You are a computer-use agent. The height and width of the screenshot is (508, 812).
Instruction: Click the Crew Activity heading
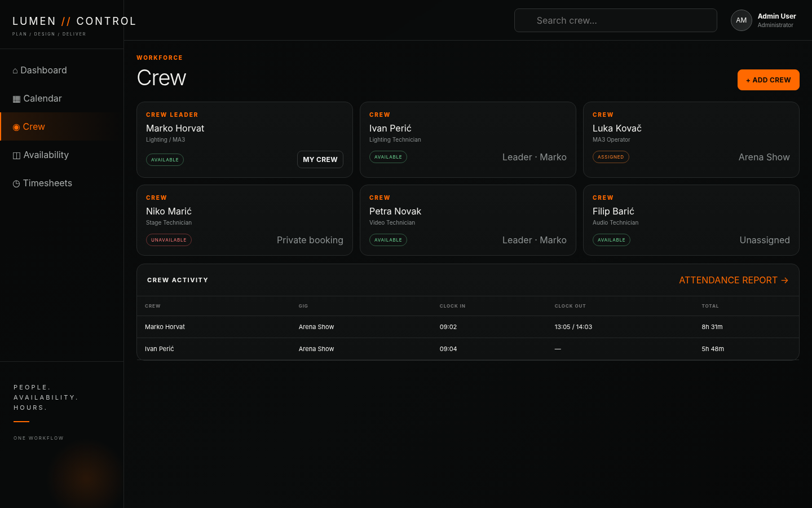178,280
